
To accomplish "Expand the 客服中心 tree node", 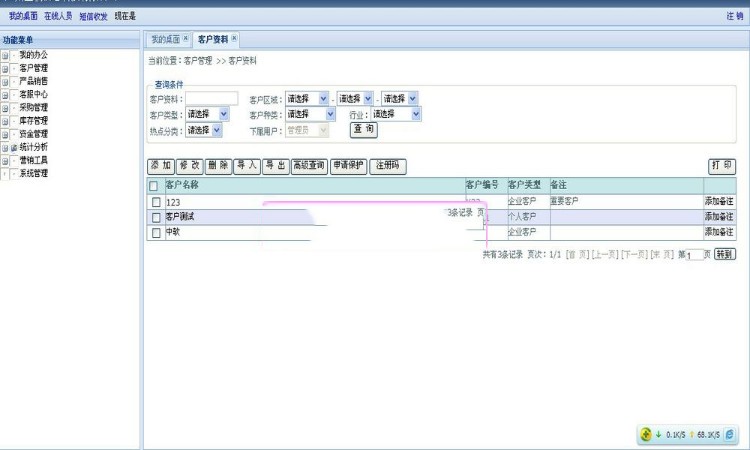I will tap(5, 95).
